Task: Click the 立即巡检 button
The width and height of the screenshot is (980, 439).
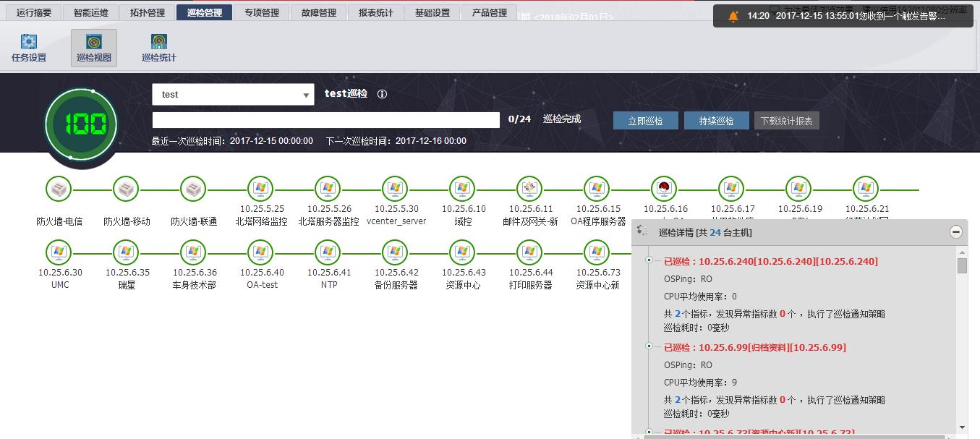Action: pyautogui.click(x=645, y=120)
